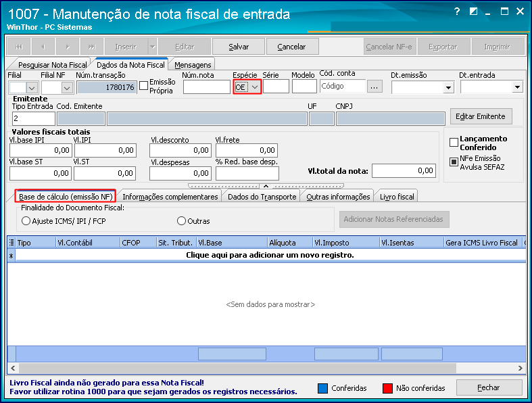Click the horizontal scrollbar thumb
532x403 pixels.
237,368
